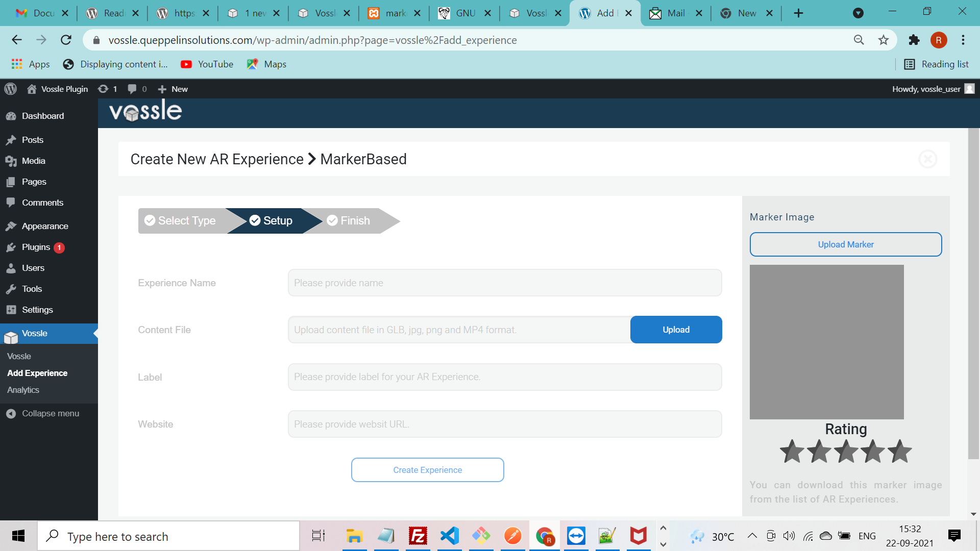
Task: Show hidden system tray icons
Action: 752,536
